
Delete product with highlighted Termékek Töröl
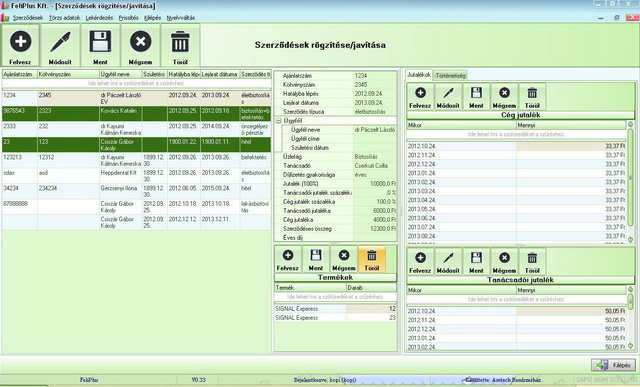point(371,259)
